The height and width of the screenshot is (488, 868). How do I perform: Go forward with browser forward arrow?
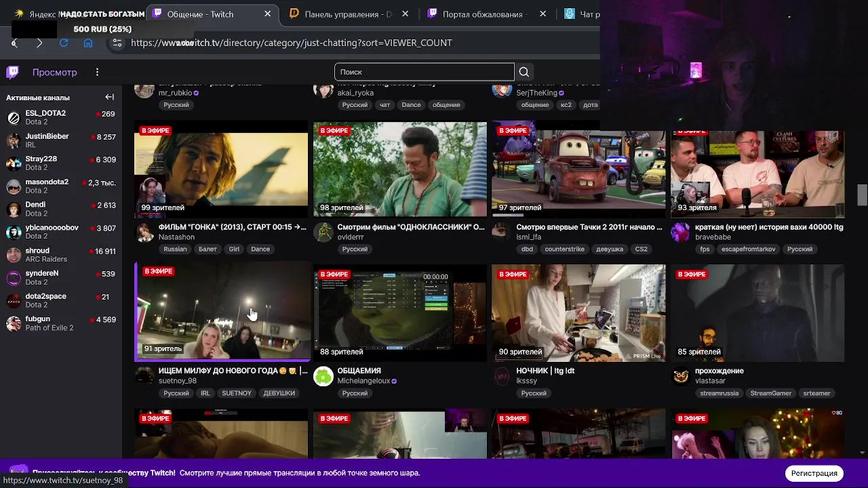click(39, 43)
